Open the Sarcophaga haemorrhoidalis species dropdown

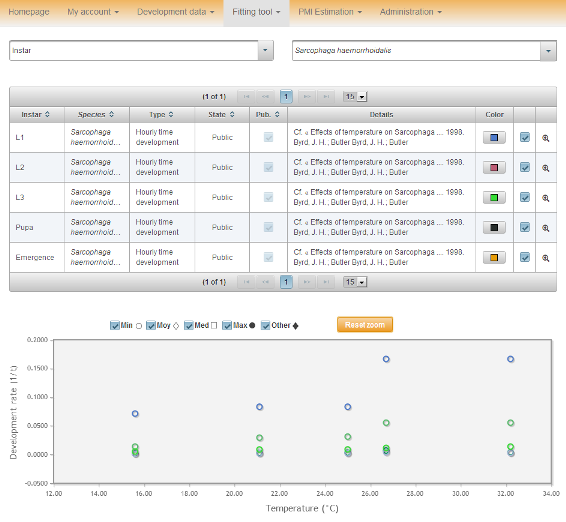548,51
